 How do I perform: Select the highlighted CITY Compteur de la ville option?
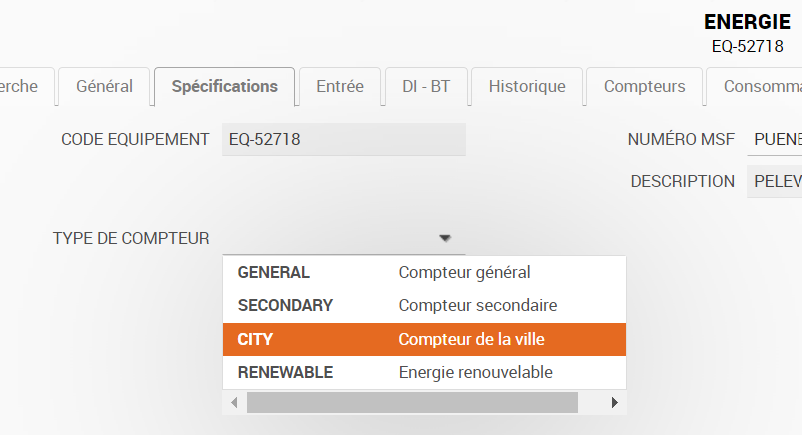[x=425, y=339]
